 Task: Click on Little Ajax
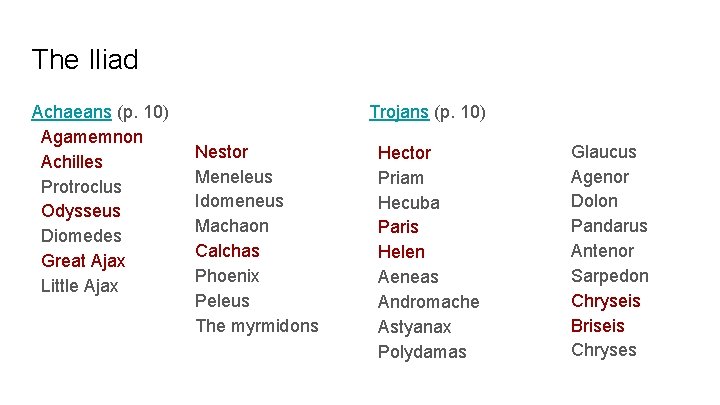click(79, 286)
